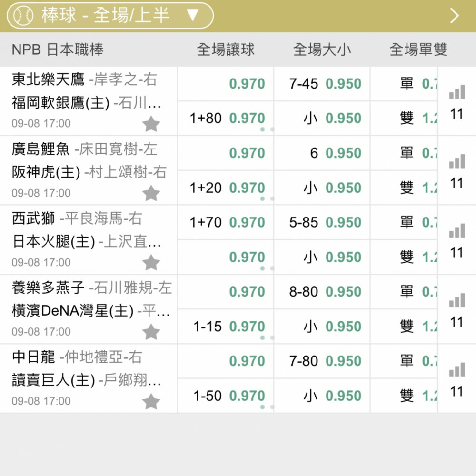This screenshot has height=476, width=476.
Task: Open 養樂多燕子 team row details
Action: click(92, 288)
